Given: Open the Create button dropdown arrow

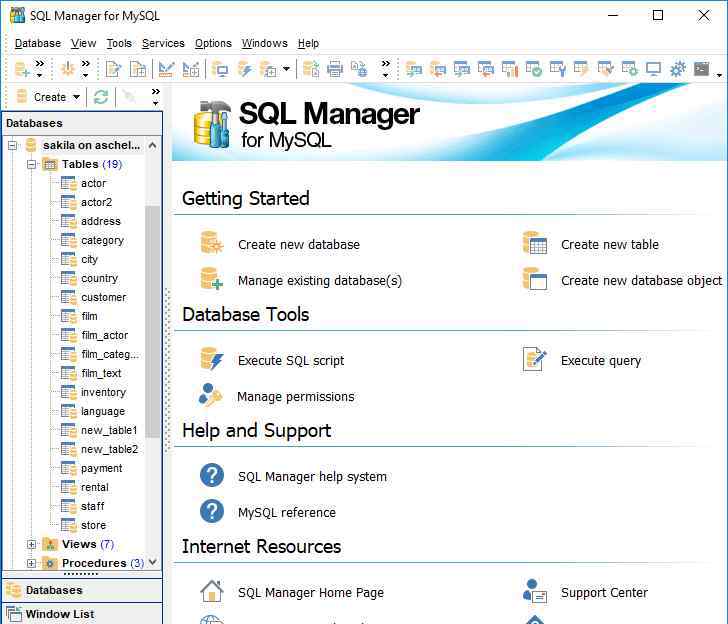Looking at the screenshot, I should click(77, 97).
